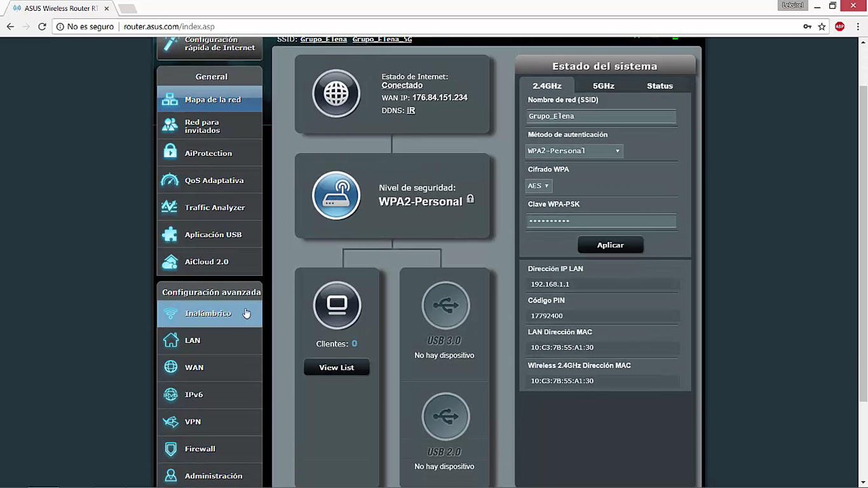
Task: Open a new browser tab
Action: click(x=128, y=9)
